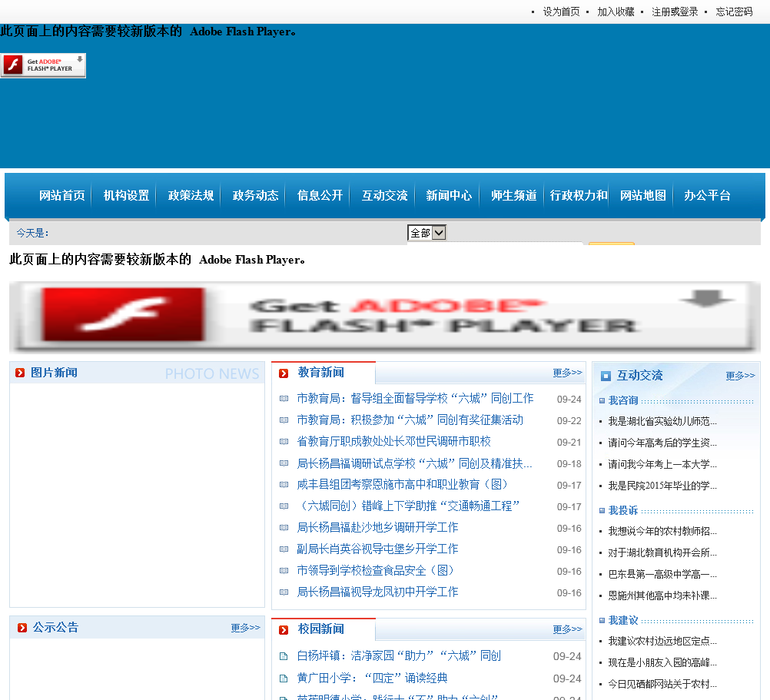
Task: Open suggestion 我建议农村边远地区定点...
Action: [662, 642]
